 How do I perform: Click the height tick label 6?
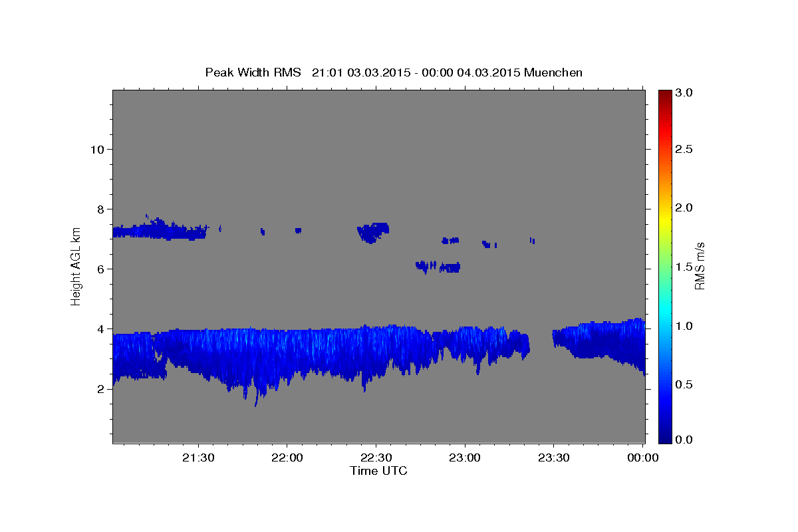(x=100, y=269)
